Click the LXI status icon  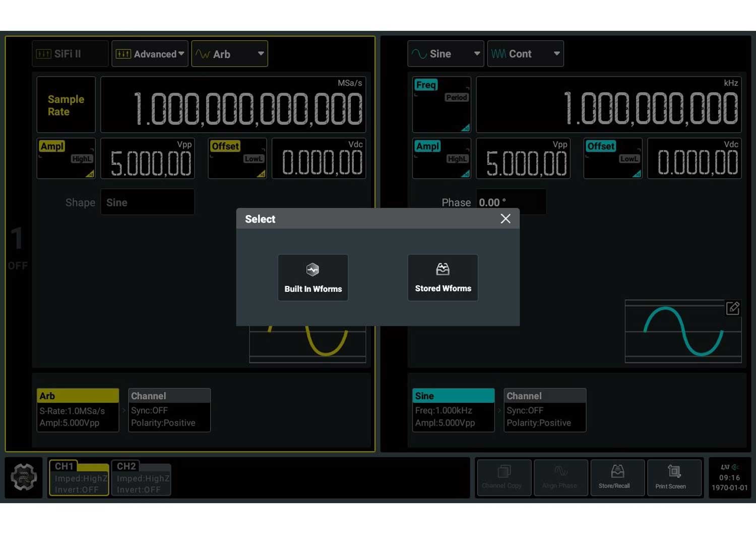pyautogui.click(x=725, y=467)
